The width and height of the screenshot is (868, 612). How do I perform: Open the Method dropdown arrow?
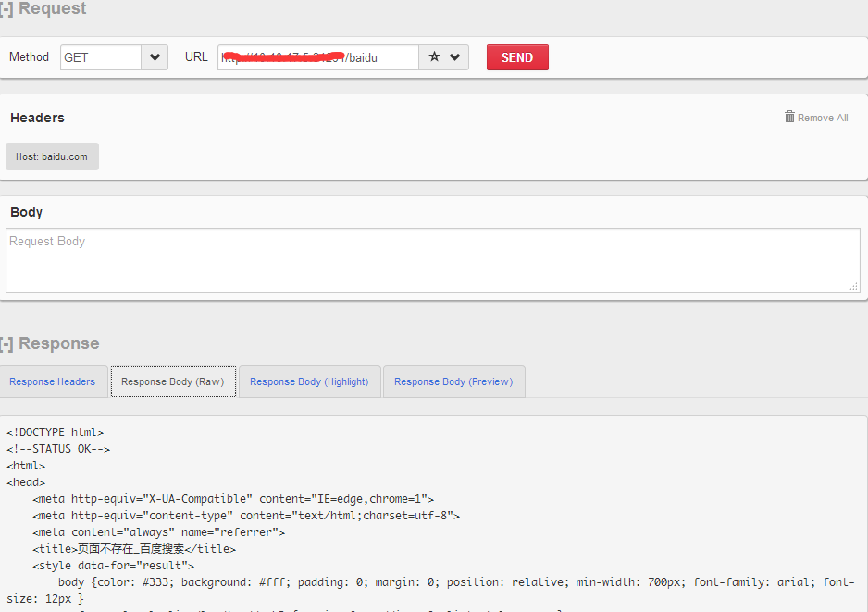tap(155, 57)
